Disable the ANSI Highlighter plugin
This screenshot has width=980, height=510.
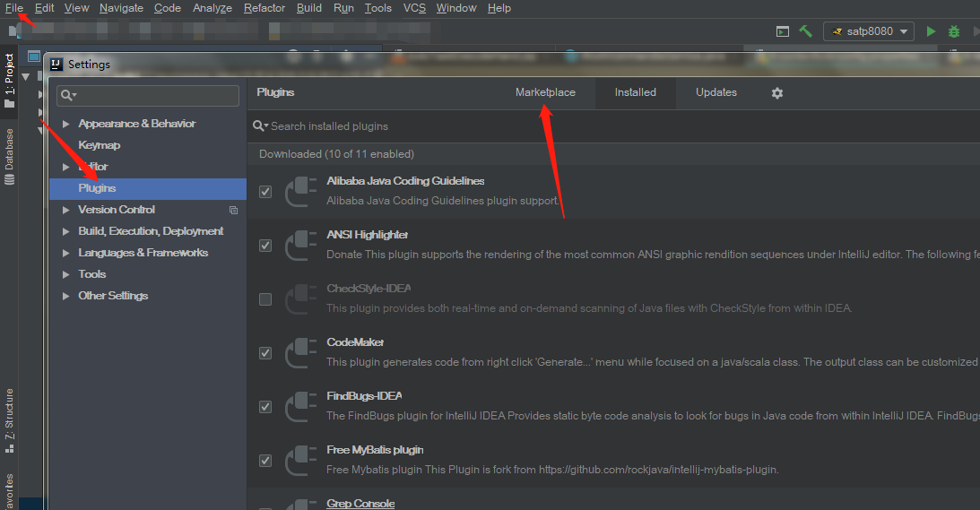pyautogui.click(x=265, y=245)
